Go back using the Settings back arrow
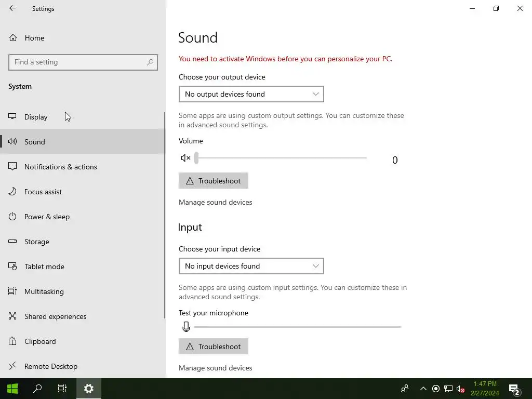 (x=12, y=8)
